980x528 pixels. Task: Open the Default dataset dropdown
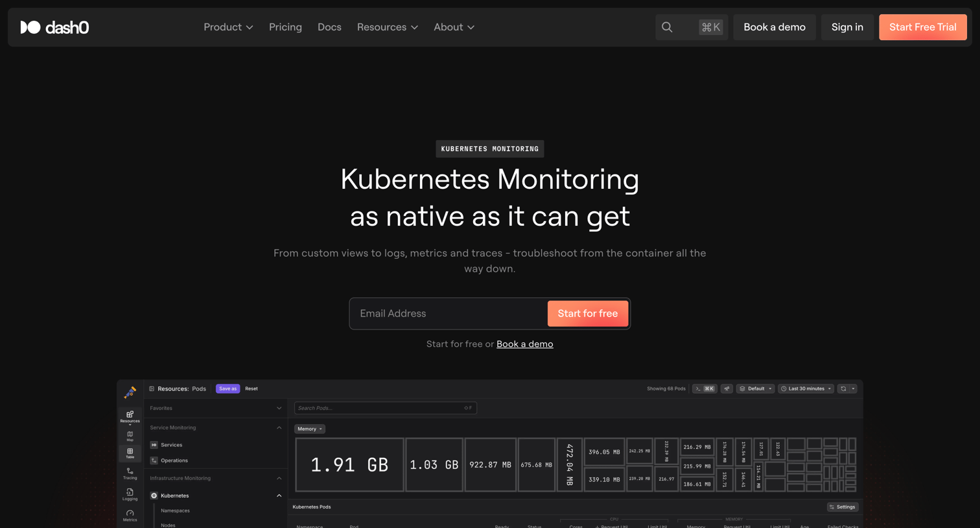click(755, 389)
